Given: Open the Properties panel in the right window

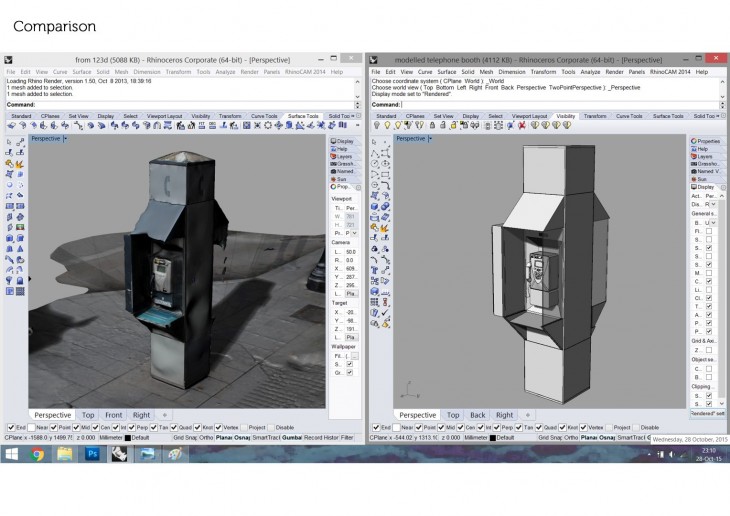Looking at the screenshot, I should pos(707,141).
